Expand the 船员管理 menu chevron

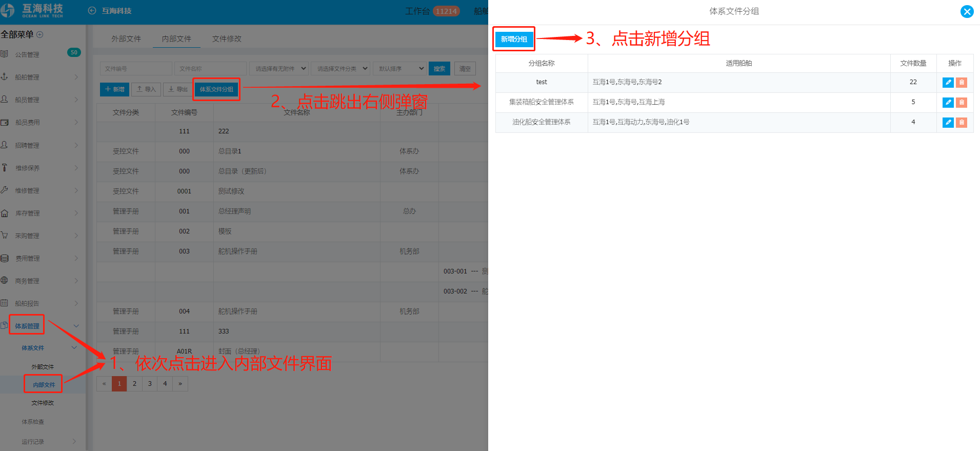[x=76, y=100]
